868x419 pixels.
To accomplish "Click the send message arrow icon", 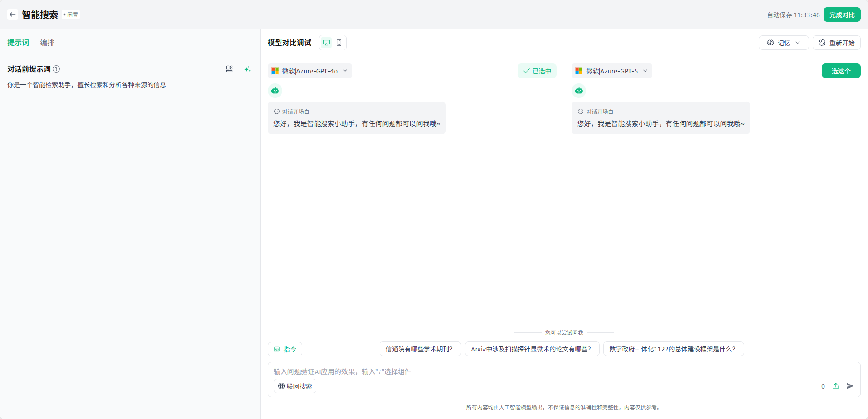I will 850,386.
